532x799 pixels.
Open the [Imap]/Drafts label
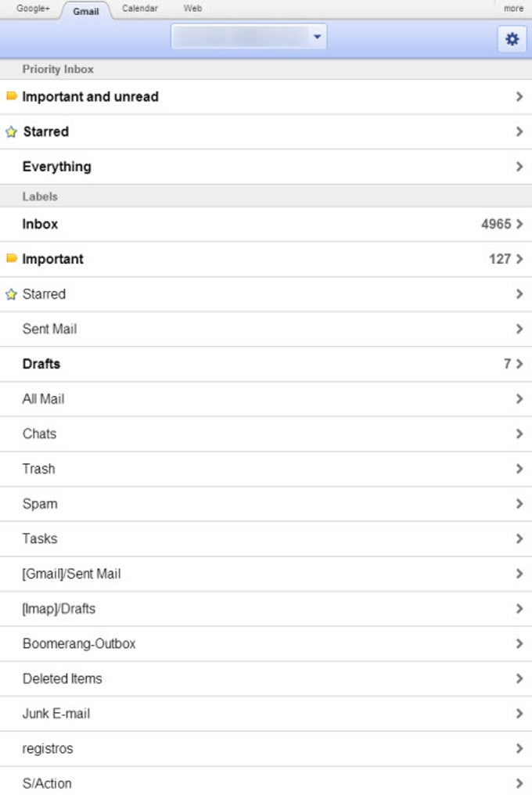266,608
